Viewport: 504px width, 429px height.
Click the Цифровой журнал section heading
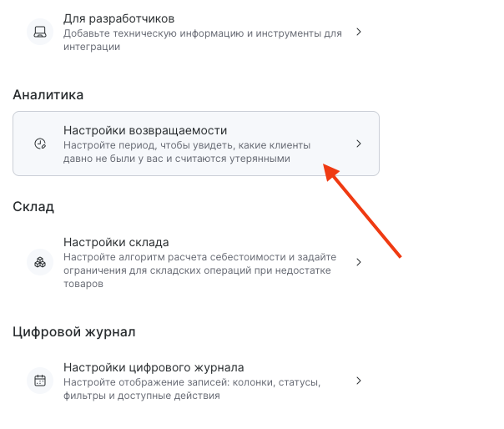[74, 331]
